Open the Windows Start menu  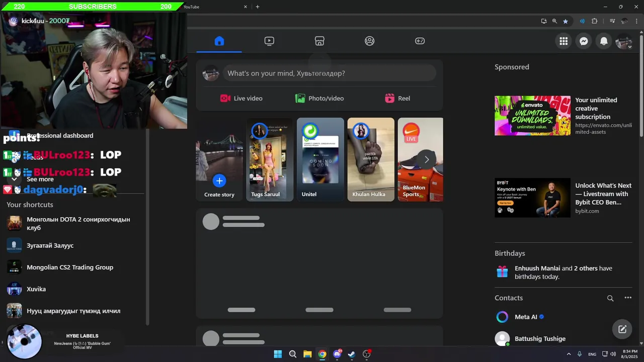click(278, 354)
